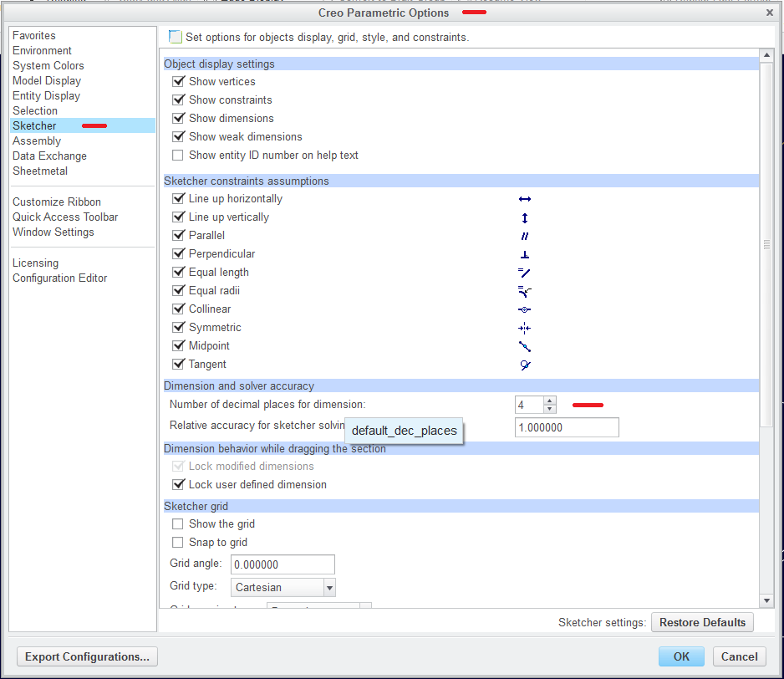Go to Model Display options
Screen dimensions: 784x679
[x=47, y=80]
